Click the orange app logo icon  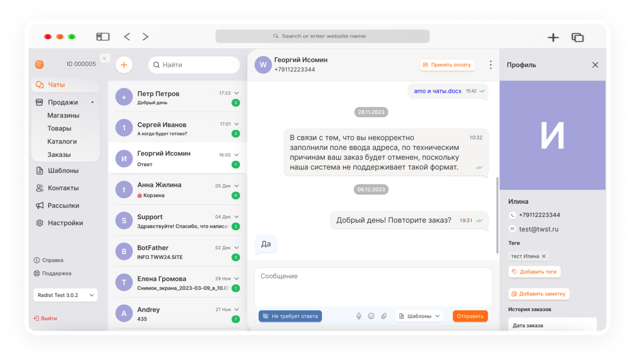click(39, 65)
